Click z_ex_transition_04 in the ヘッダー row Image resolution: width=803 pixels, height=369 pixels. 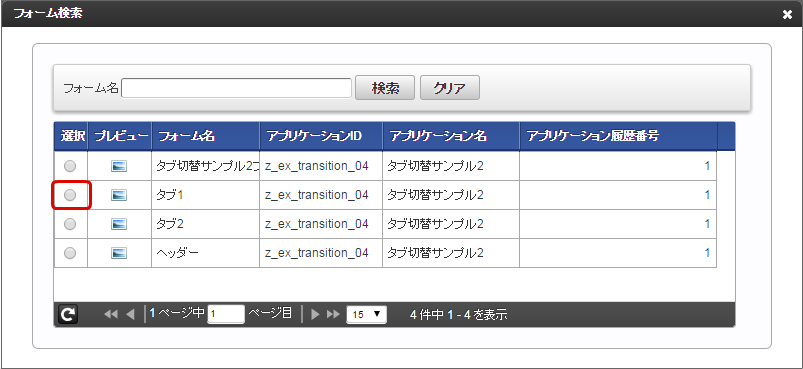tap(316, 253)
